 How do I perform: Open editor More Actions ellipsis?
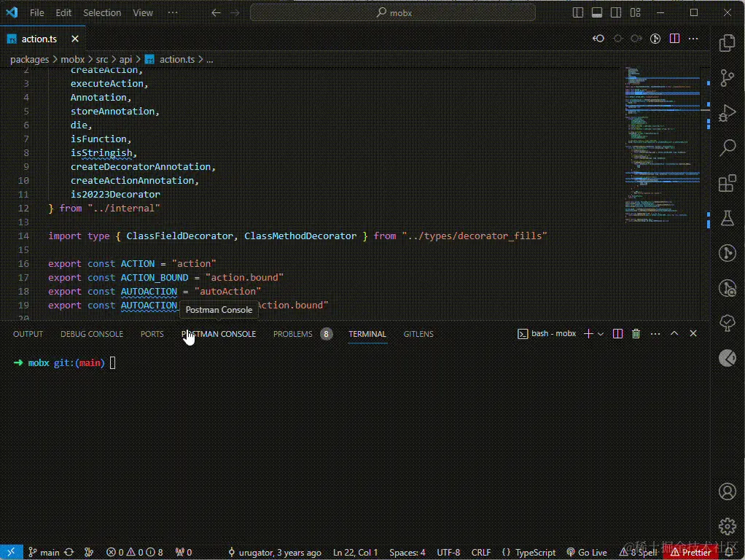point(693,39)
